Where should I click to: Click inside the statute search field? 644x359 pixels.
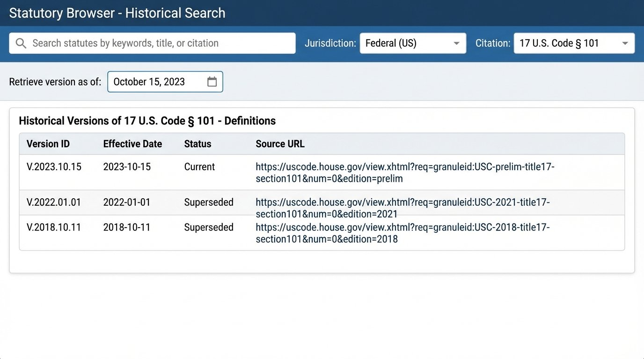click(x=140, y=43)
